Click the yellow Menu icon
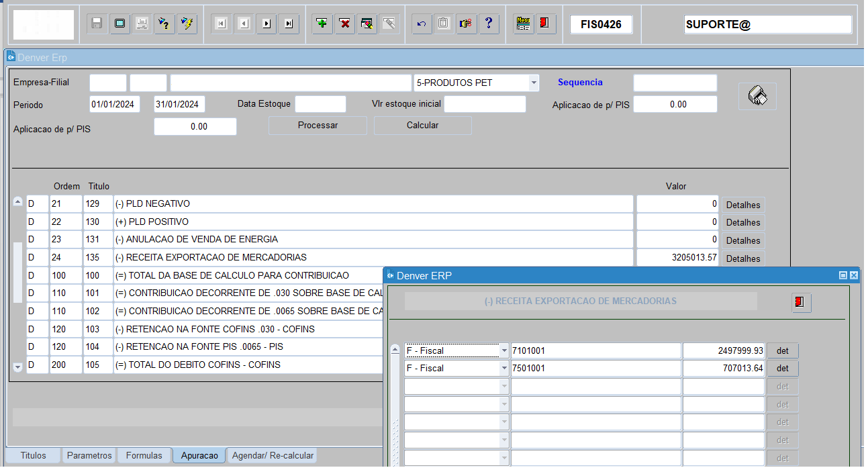Screen dimensions: 868x474 [524, 23]
